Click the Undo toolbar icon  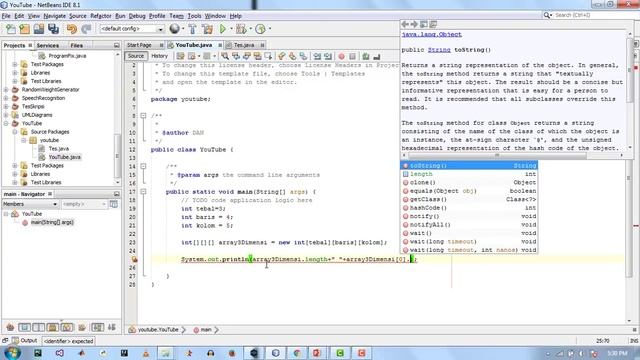pos(72,29)
